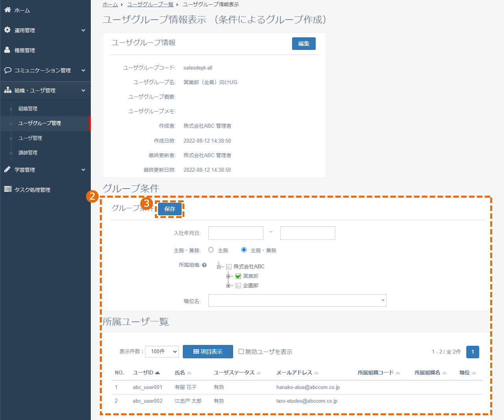Click the help icon next to 所属組織
504x420 pixels.
tap(204, 265)
